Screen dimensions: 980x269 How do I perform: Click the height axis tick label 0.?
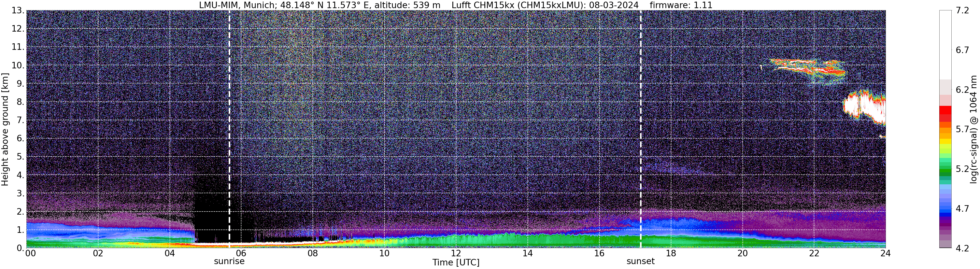point(20,248)
